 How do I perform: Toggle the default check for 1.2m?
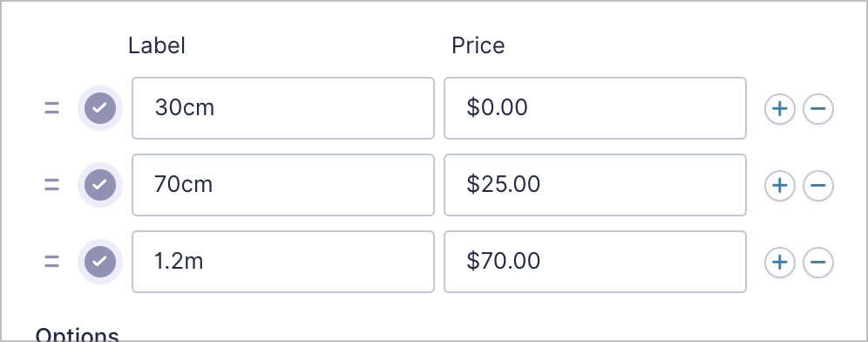click(99, 262)
